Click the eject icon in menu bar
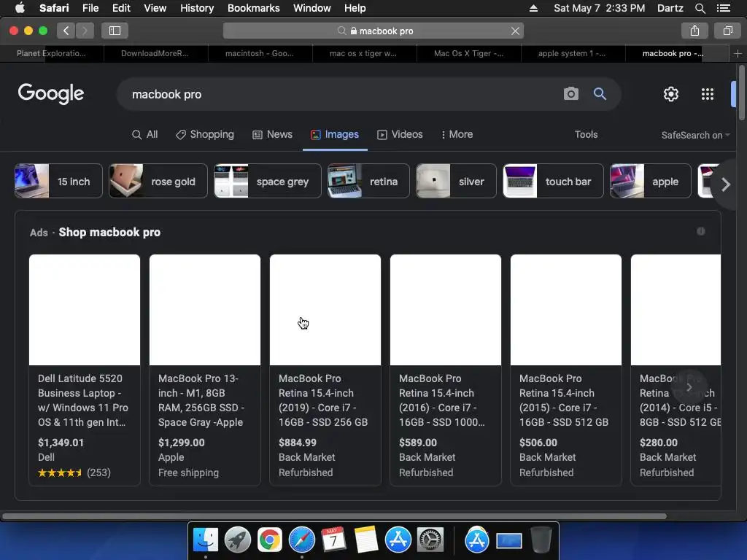 [x=533, y=8]
